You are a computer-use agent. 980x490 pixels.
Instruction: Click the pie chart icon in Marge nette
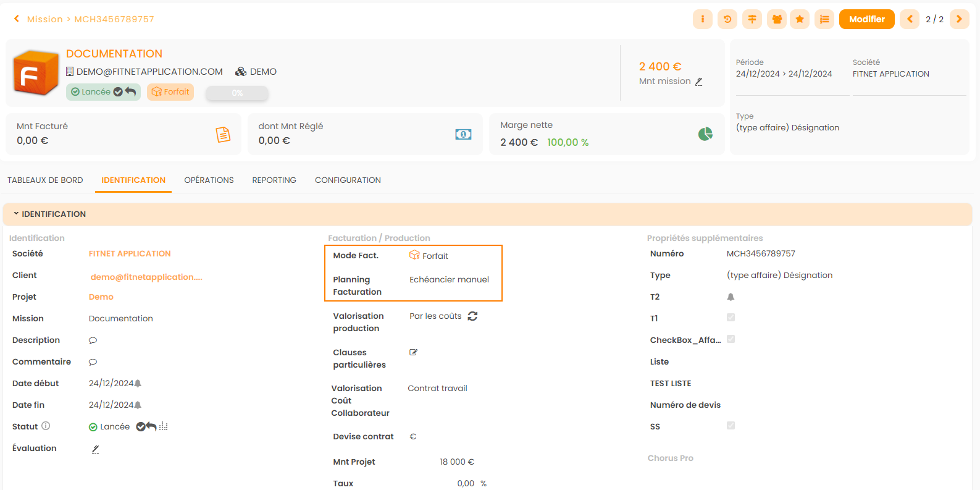coord(705,134)
